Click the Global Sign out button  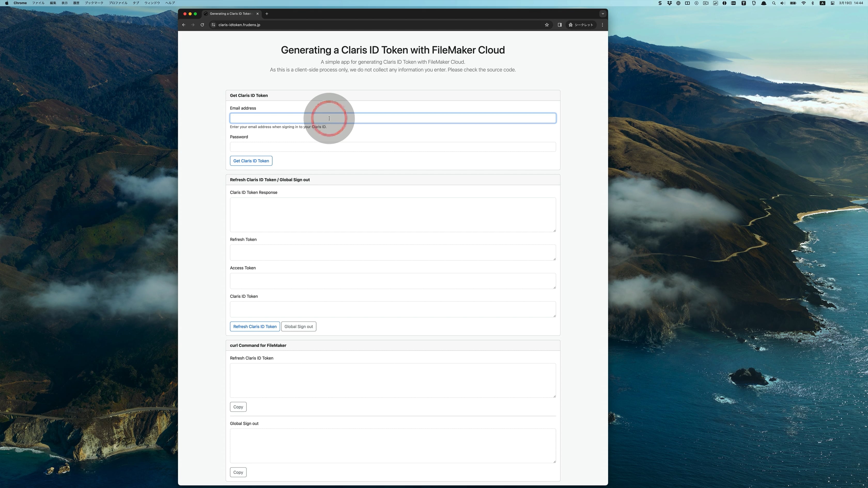(298, 326)
